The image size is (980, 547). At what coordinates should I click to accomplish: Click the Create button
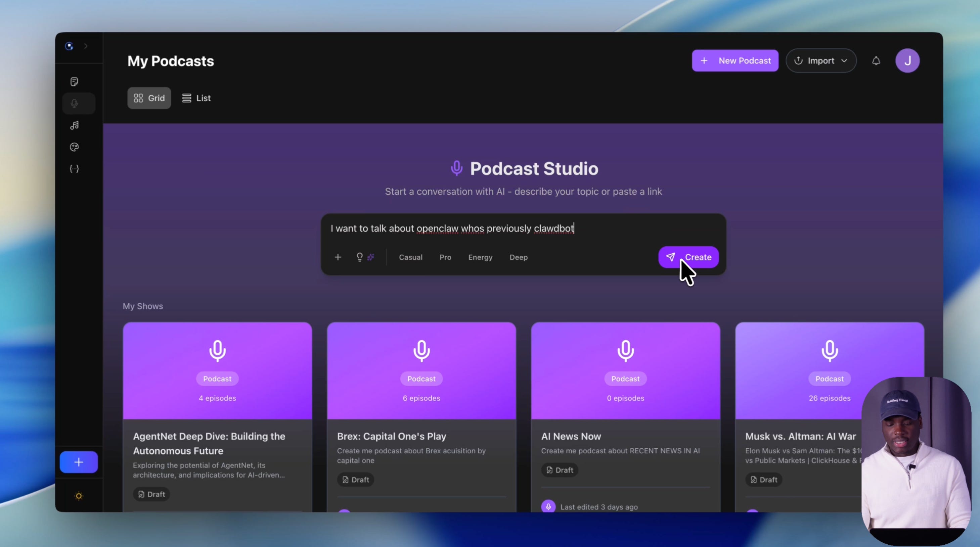pyautogui.click(x=688, y=257)
